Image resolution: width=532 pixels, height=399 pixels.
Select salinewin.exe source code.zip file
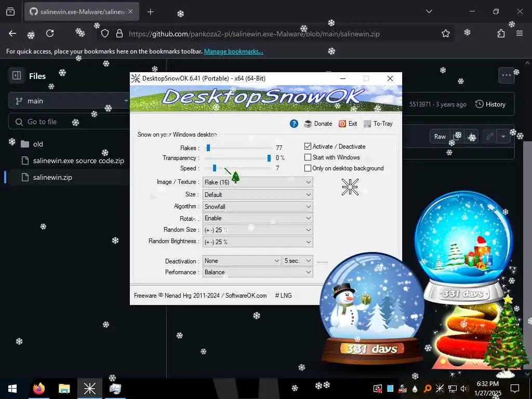coord(78,161)
